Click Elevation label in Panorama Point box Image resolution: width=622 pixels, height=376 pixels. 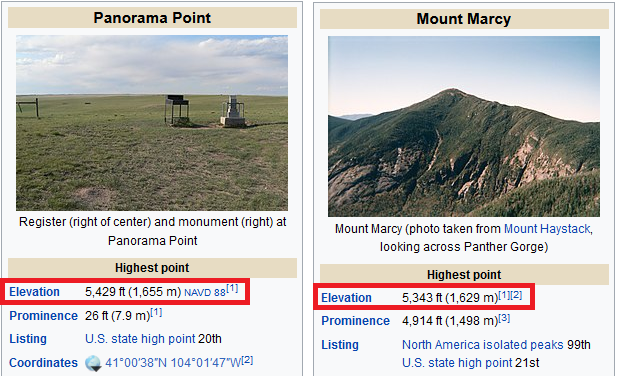tap(35, 292)
